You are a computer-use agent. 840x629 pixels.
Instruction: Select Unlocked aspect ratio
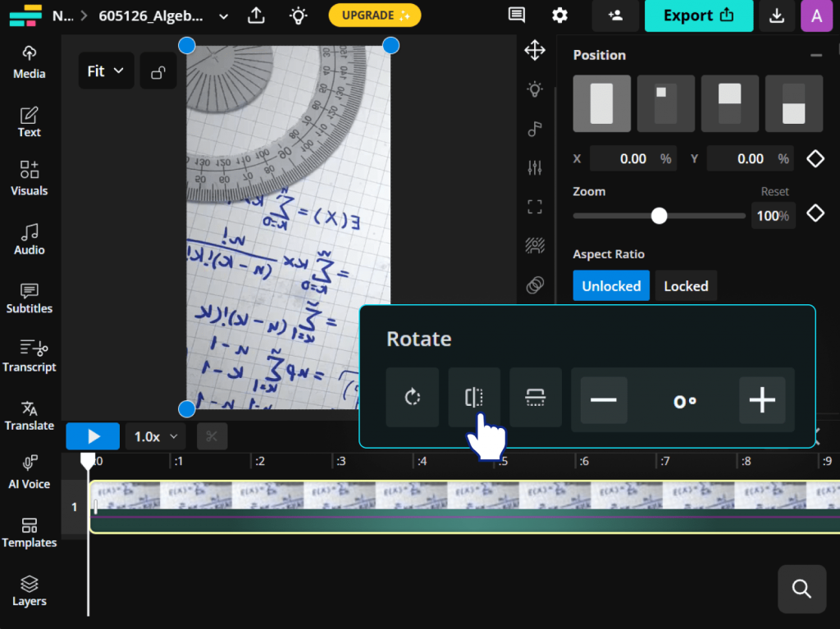[x=611, y=286]
